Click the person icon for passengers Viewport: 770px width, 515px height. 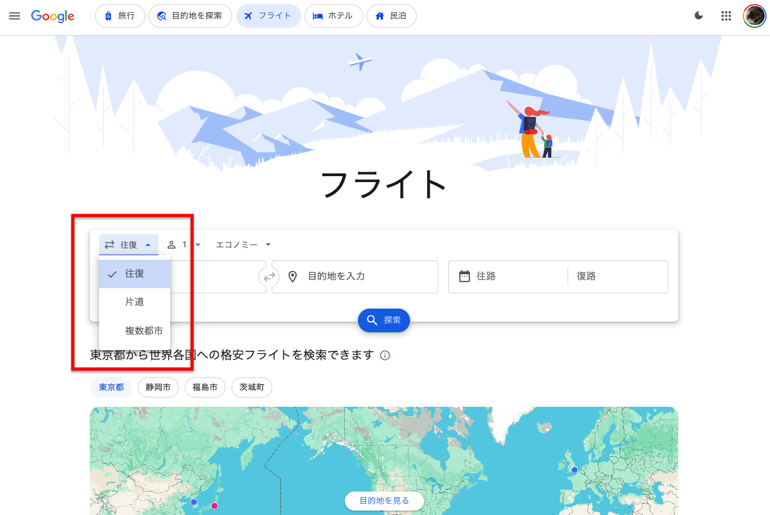(171, 244)
